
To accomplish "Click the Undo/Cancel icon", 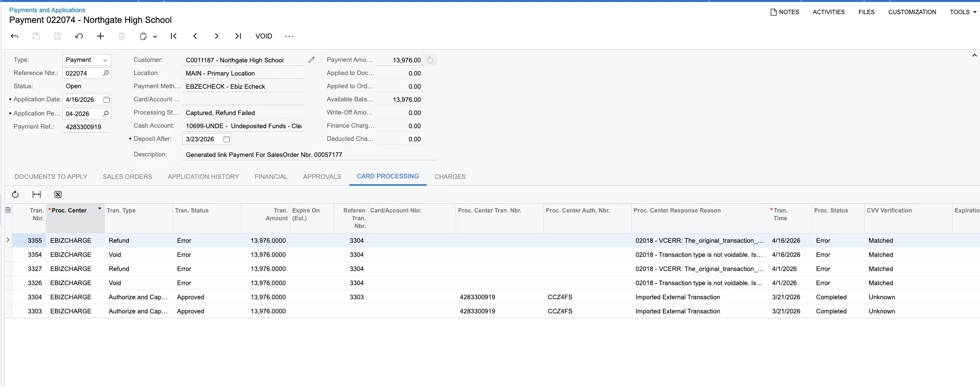I will 79,36.
